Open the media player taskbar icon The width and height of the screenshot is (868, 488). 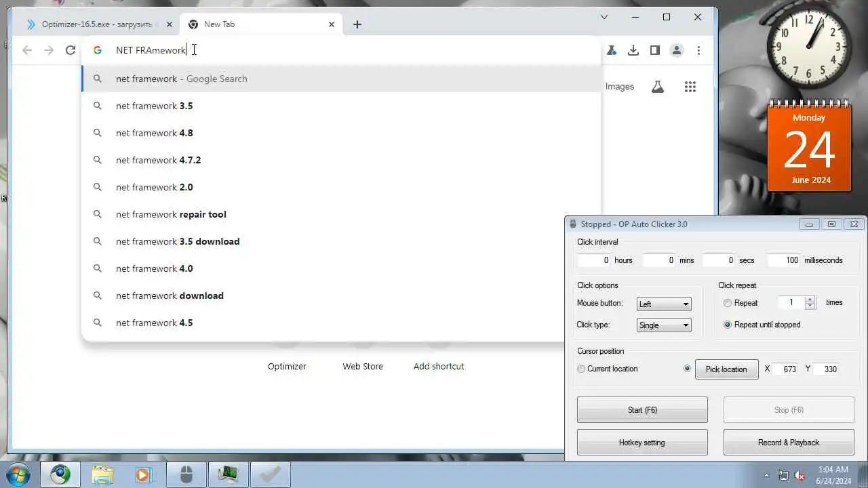(x=143, y=474)
